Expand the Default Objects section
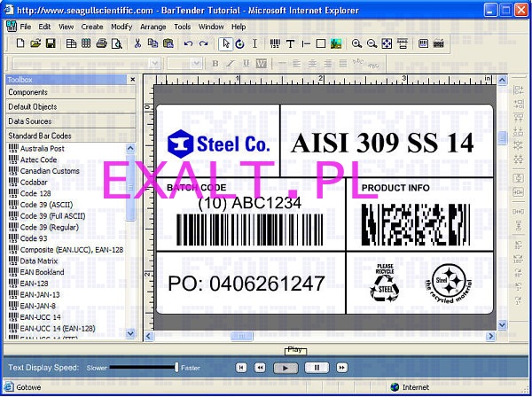The image size is (532, 397). pos(71,106)
